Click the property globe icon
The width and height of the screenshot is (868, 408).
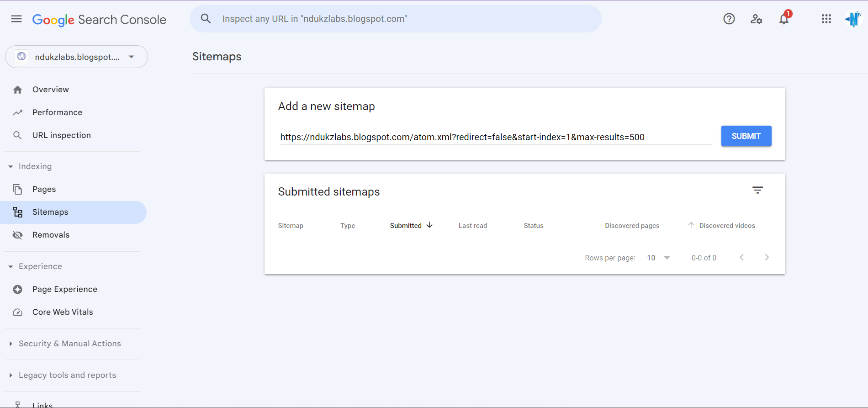point(21,57)
